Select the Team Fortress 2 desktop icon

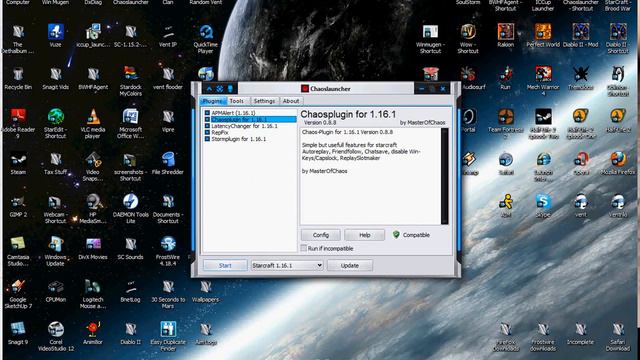[x=505, y=124]
